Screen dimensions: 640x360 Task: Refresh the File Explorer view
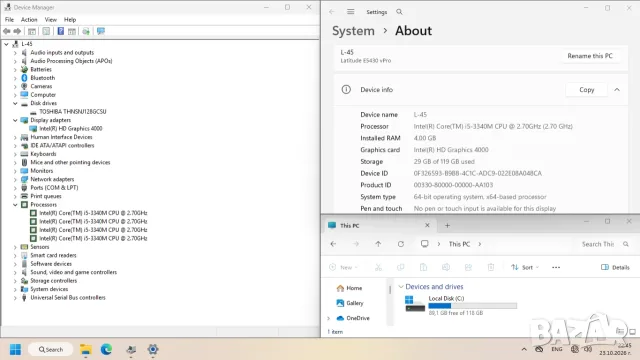coord(401,244)
